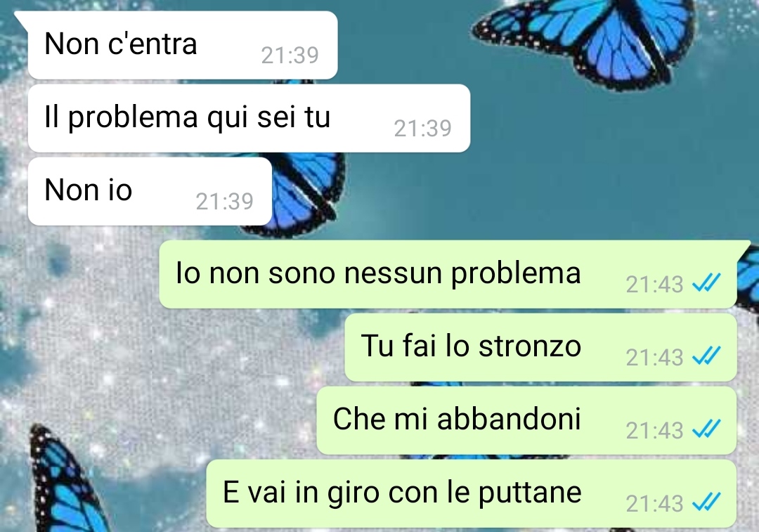Select the 'Io non sono nessun problema' bubble
This screenshot has height=532, width=759.
click(x=448, y=274)
